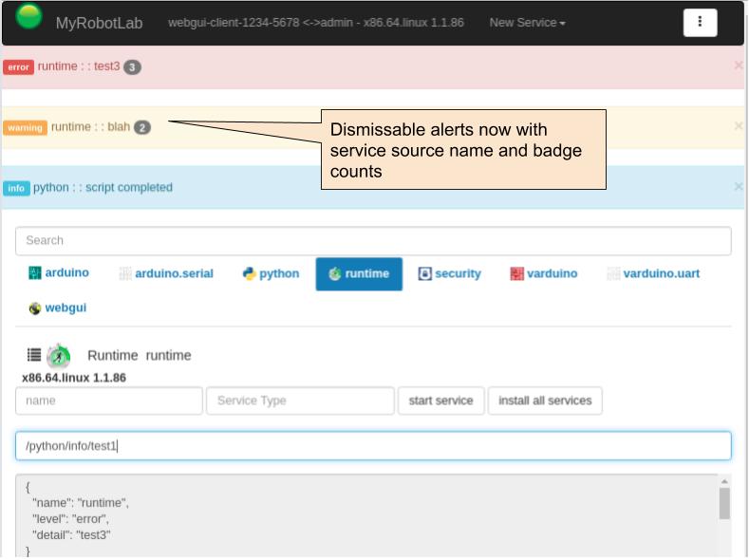Select the python service tab
The image size is (749, 560).
point(271,274)
